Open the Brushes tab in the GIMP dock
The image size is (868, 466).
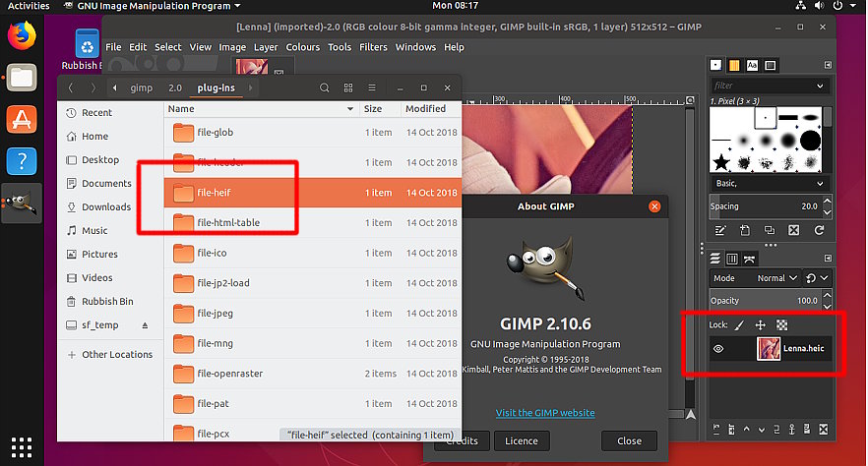click(715, 65)
